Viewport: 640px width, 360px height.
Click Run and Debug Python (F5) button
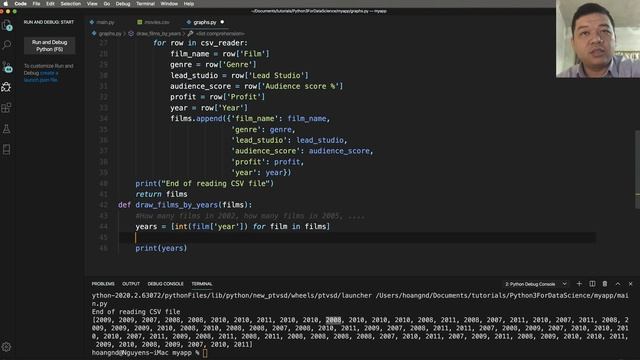pos(49,46)
